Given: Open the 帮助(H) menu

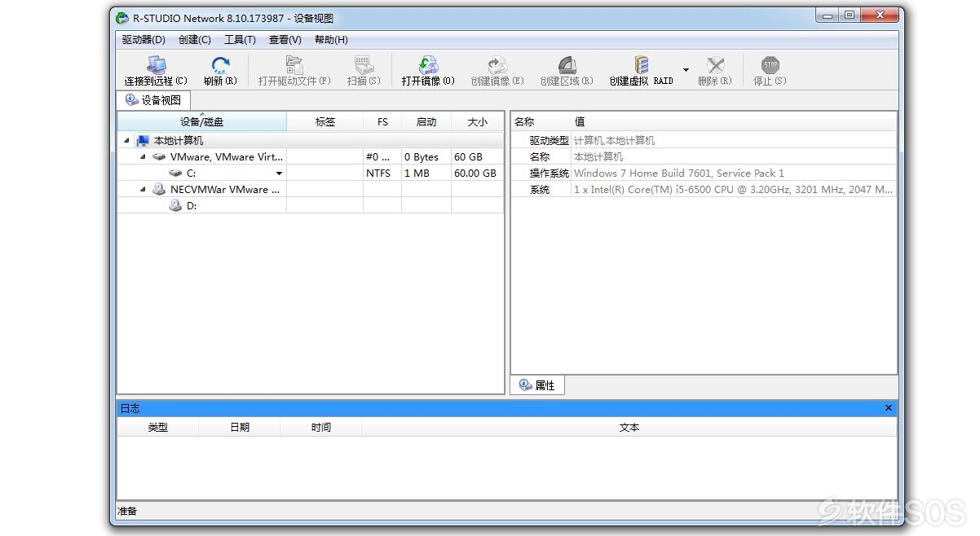Looking at the screenshot, I should coord(331,39).
